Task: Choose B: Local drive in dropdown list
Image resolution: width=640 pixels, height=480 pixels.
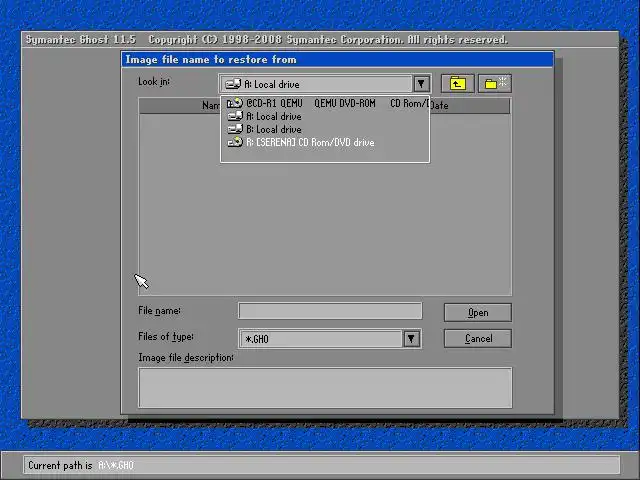Action: (x=324, y=129)
